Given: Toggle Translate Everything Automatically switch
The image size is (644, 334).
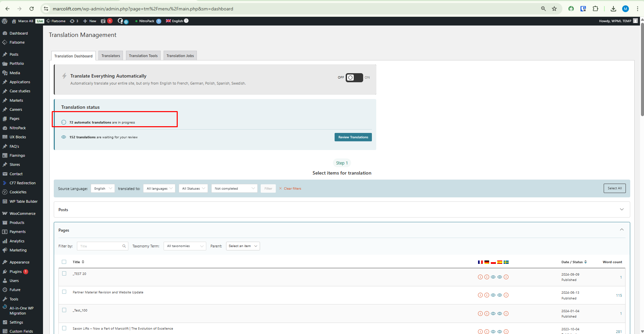Looking at the screenshot, I should (354, 78).
